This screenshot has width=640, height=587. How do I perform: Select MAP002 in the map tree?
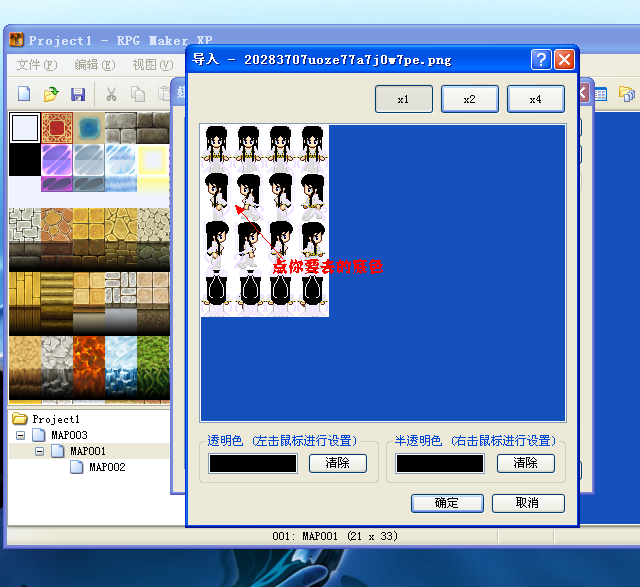[107, 467]
